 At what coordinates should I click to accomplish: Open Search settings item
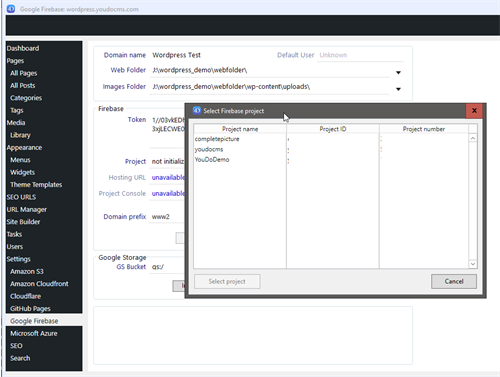[20, 358]
